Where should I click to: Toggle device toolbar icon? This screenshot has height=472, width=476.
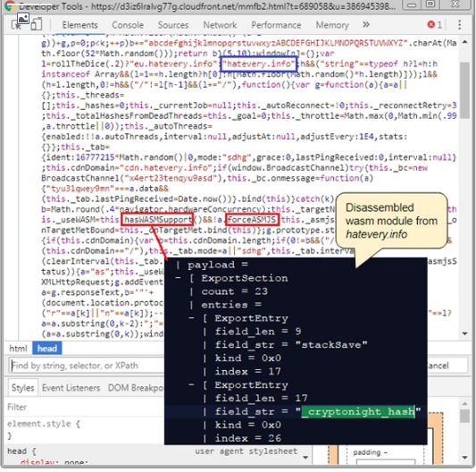point(37,25)
